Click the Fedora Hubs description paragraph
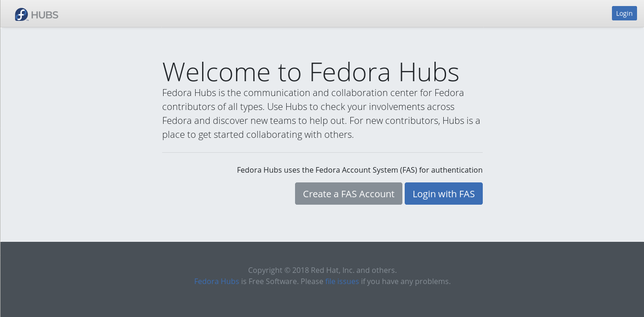Screen dimensions: 644x317 point(321,114)
